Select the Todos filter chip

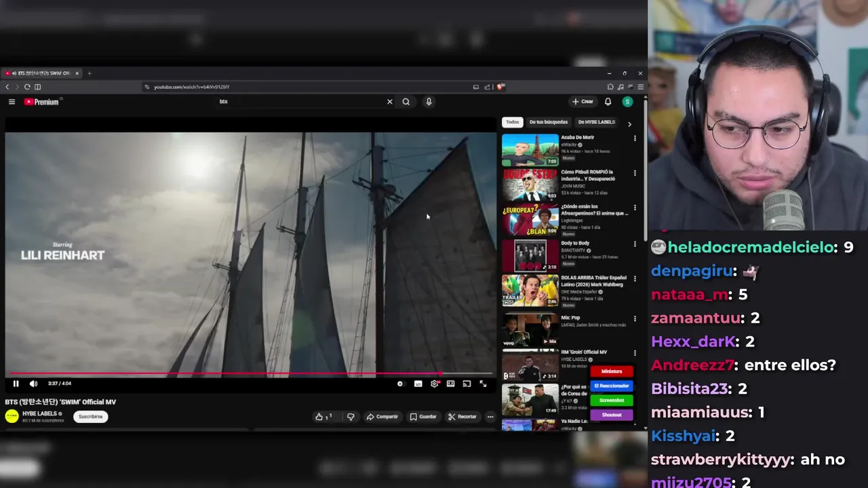(x=512, y=122)
